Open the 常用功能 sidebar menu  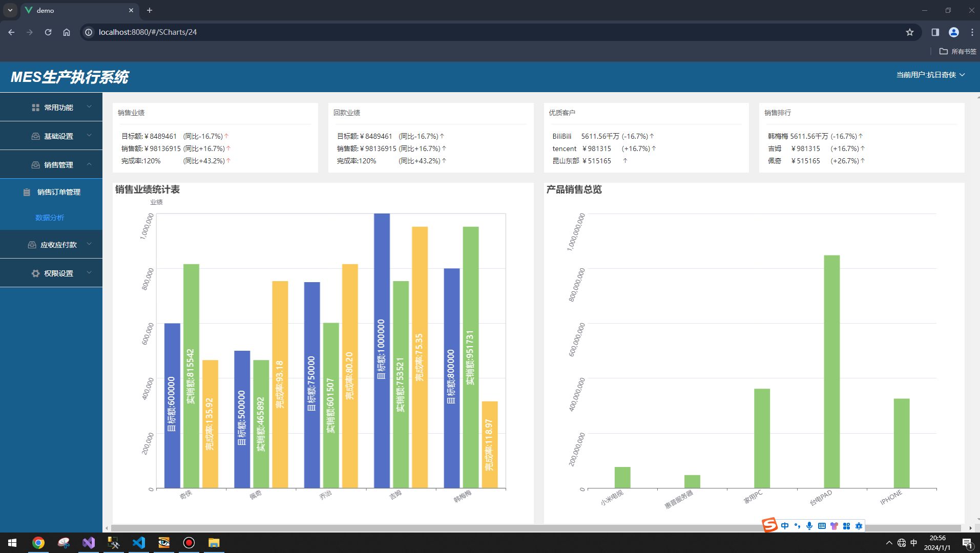tap(51, 107)
